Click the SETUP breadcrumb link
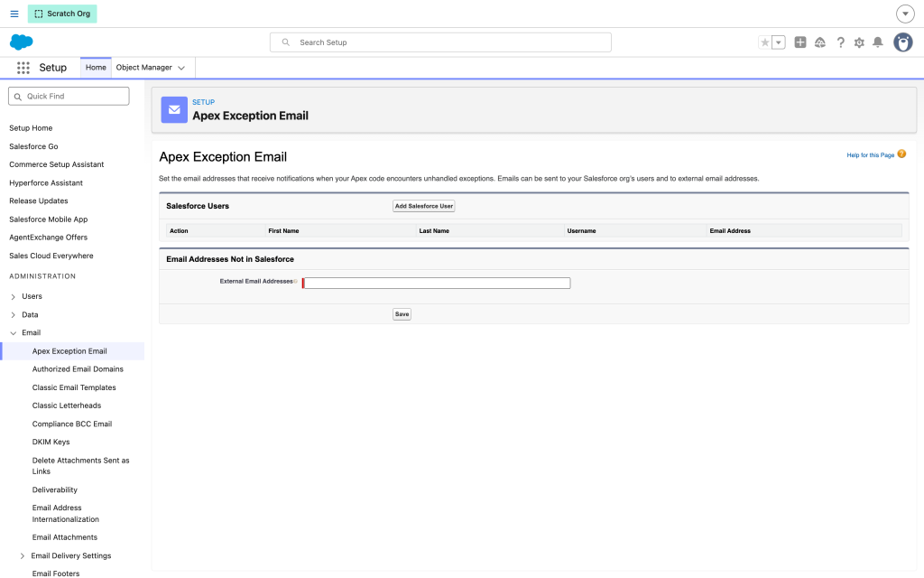924x578 pixels. tap(203, 102)
